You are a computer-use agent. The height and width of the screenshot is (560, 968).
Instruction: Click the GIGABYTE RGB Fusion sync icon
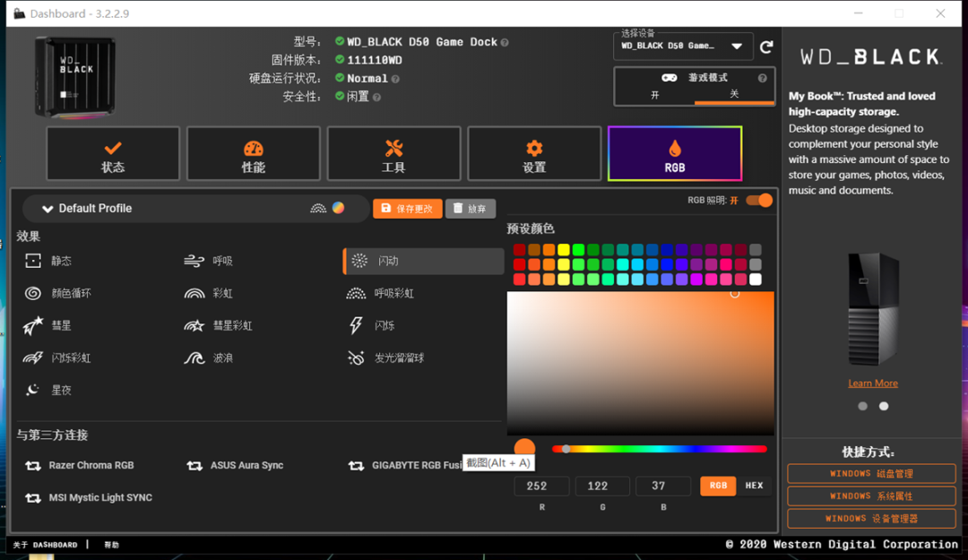[x=356, y=466]
